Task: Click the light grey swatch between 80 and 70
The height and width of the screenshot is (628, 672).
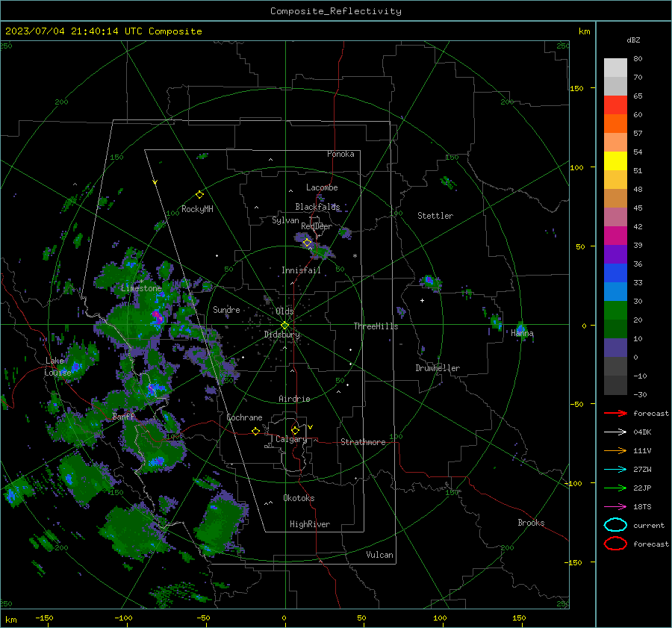Action: click(615, 68)
